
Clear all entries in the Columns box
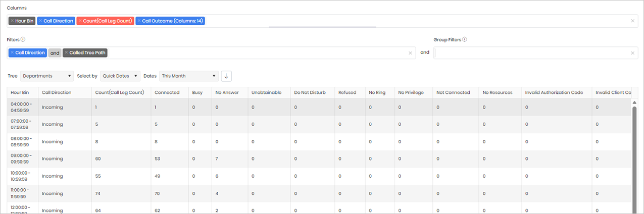click(632, 21)
